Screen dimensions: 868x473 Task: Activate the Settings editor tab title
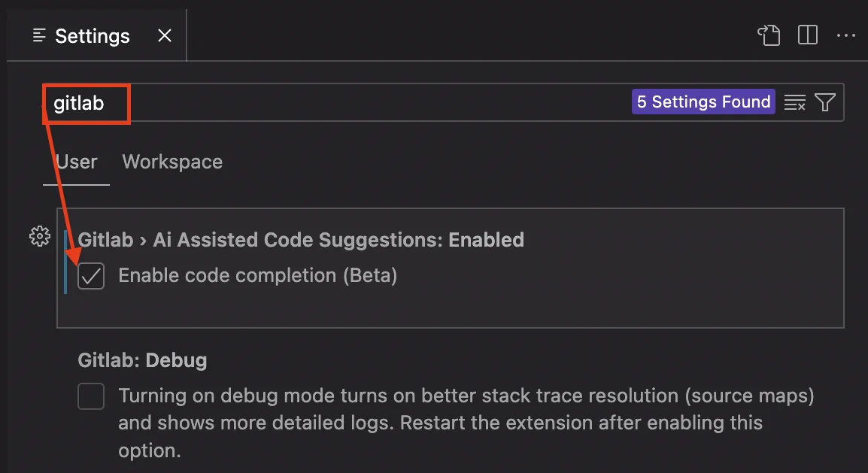pyautogui.click(x=92, y=36)
